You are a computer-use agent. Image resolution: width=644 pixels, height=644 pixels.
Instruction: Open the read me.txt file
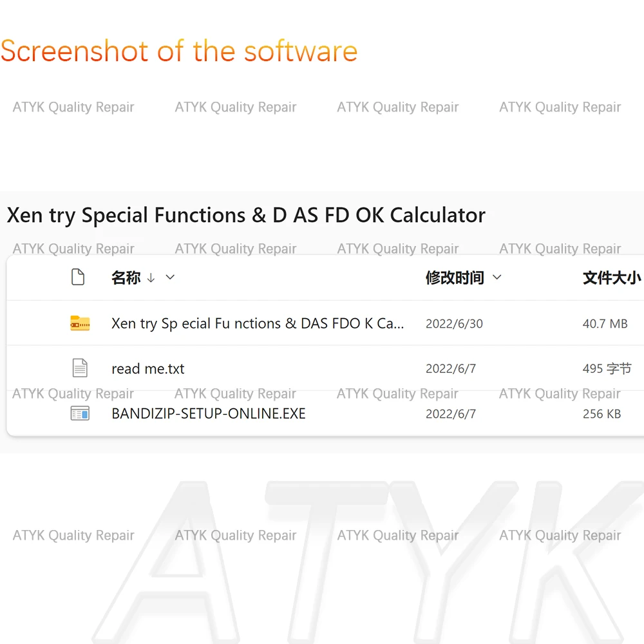pos(148,369)
